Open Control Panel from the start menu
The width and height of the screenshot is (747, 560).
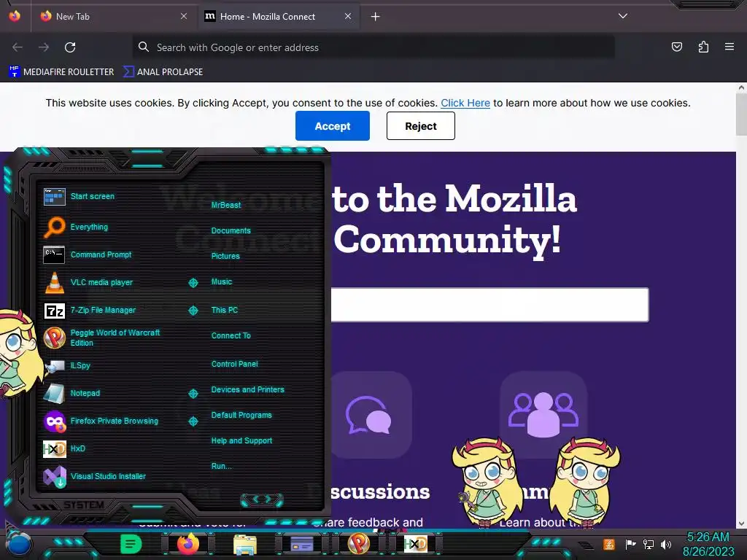coord(234,364)
